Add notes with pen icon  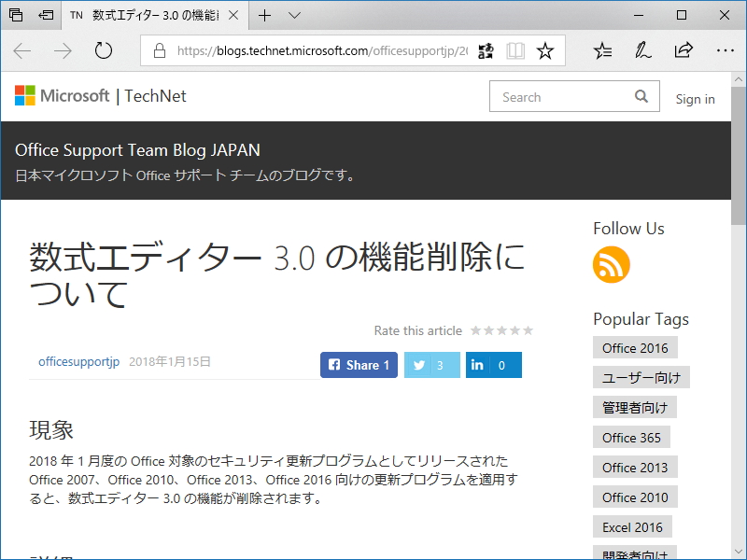(642, 50)
